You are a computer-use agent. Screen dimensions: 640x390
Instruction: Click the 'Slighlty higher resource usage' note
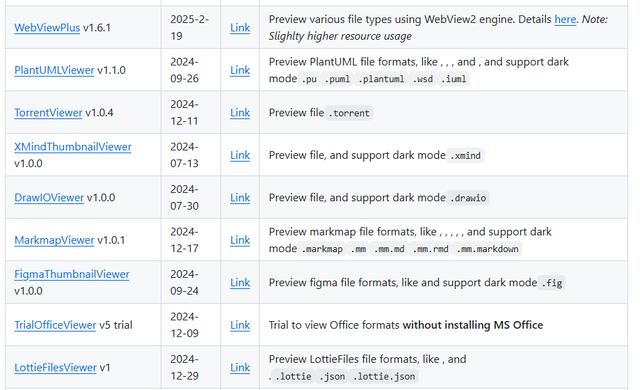340,36
